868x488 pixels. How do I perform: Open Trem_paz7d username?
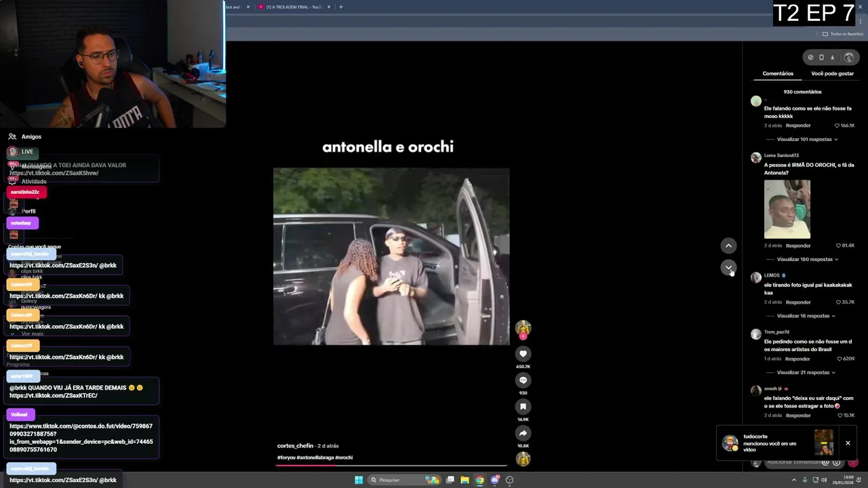click(776, 332)
